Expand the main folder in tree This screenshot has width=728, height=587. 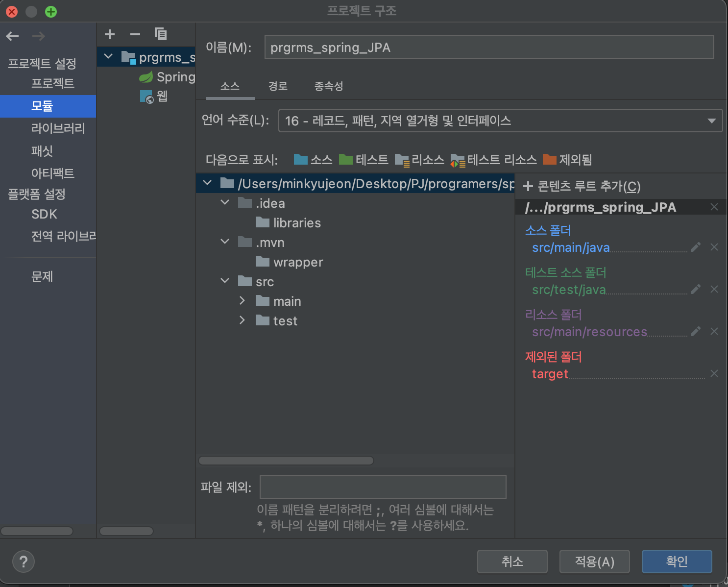coord(242,301)
